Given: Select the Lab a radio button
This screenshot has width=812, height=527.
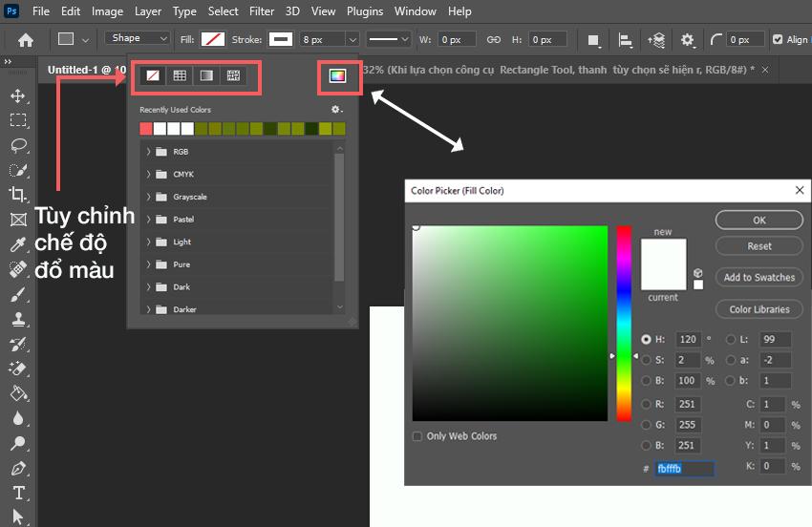Looking at the screenshot, I should pyautogui.click(x=731, y=360).
